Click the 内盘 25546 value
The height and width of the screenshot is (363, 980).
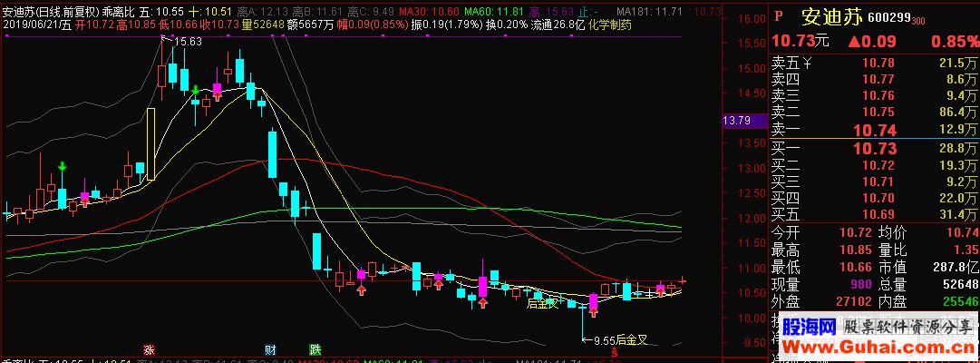960,302
